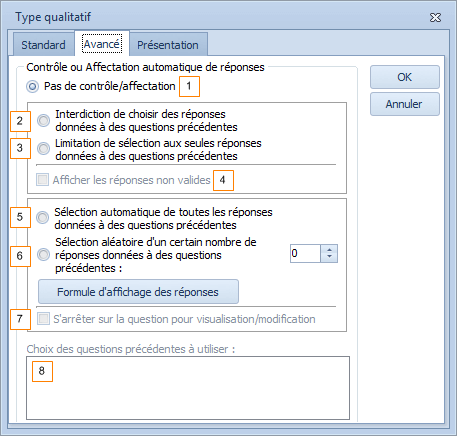The width and height of the screenshot is (457, 436).
Task: Click the Annuler button
Action: pyautogui.click(x=405, y=104)
